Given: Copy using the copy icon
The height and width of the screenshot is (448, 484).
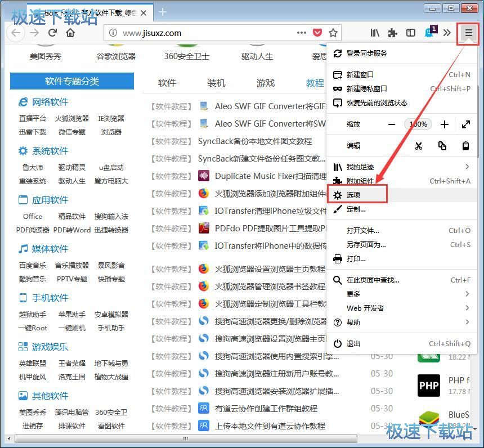Looking at the screenshot, I should click(x=442, y=146).
